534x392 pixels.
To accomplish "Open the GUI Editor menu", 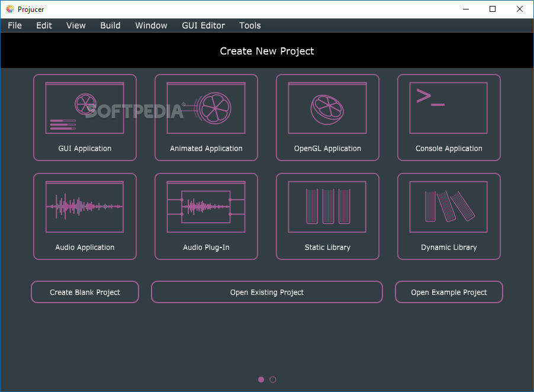I will pos(203,25).
